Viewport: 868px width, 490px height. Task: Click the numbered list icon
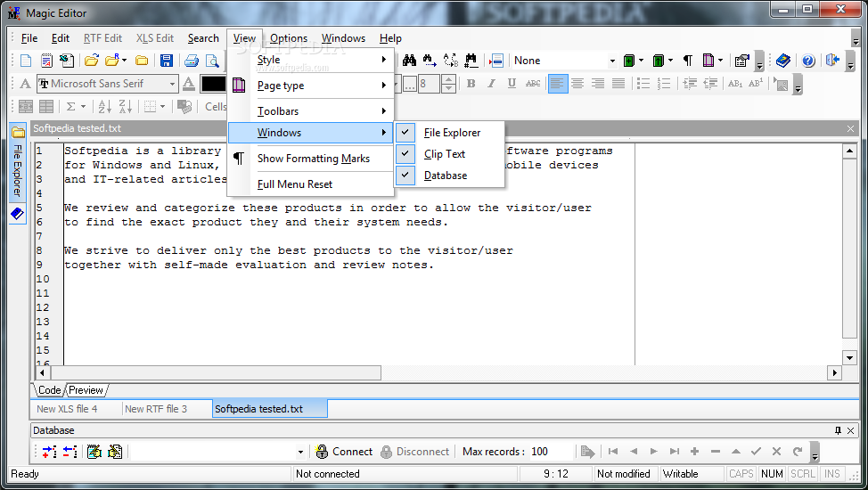pyautogui.click(x=663, y=84)
